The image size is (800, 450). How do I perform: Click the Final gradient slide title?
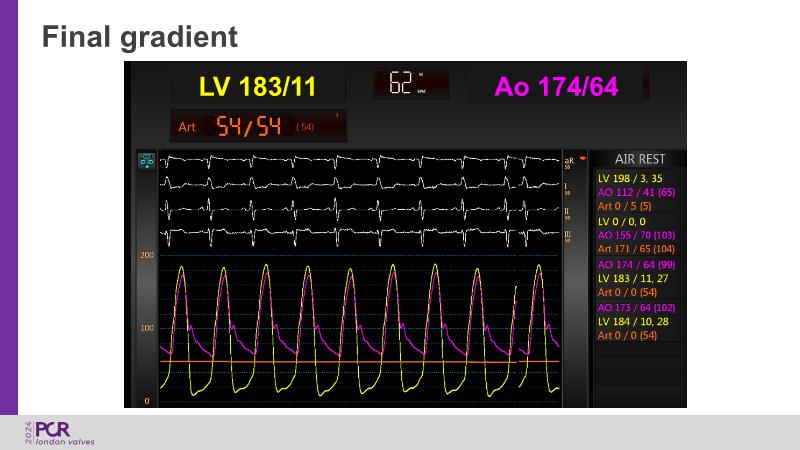tap(140, 37)
